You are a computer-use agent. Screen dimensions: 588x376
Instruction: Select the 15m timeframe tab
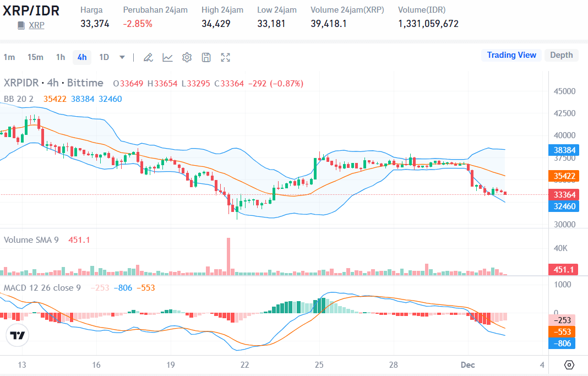36,57
